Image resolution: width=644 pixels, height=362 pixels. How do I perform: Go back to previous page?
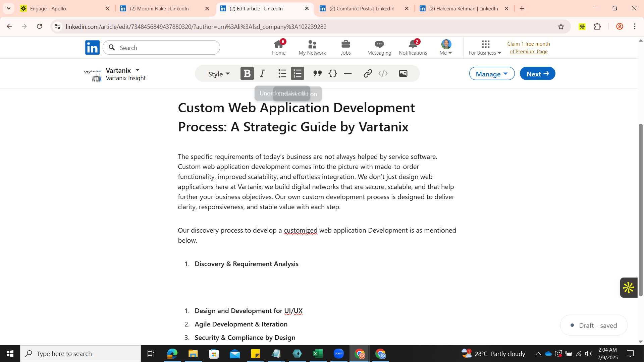click(x=9, y=26)
